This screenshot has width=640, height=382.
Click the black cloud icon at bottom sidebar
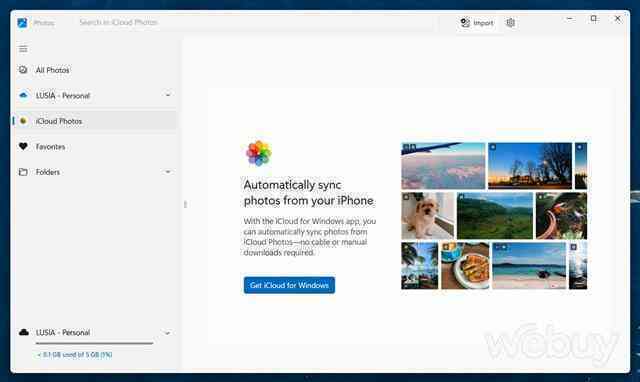tap(24, 332)
